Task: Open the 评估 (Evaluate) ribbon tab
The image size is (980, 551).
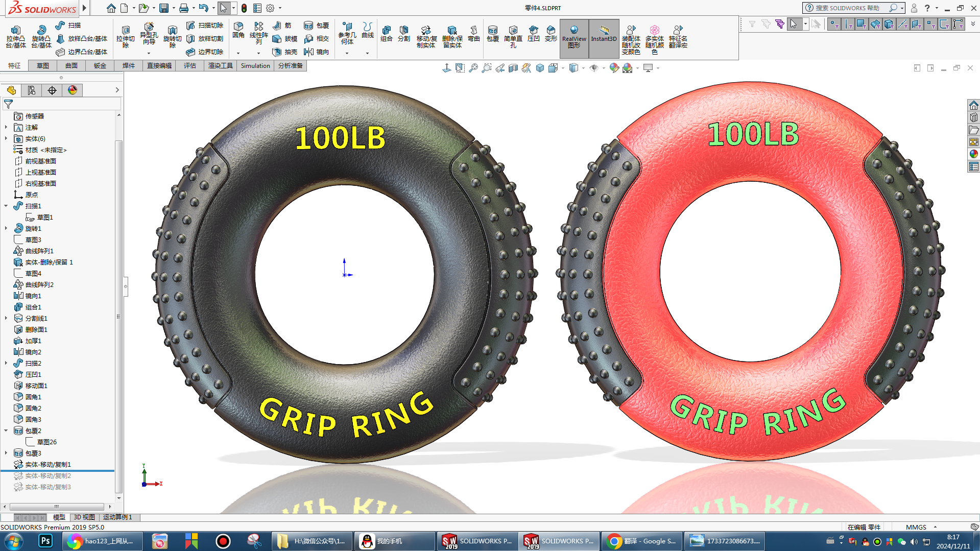Action: click(x=190, y=65)
